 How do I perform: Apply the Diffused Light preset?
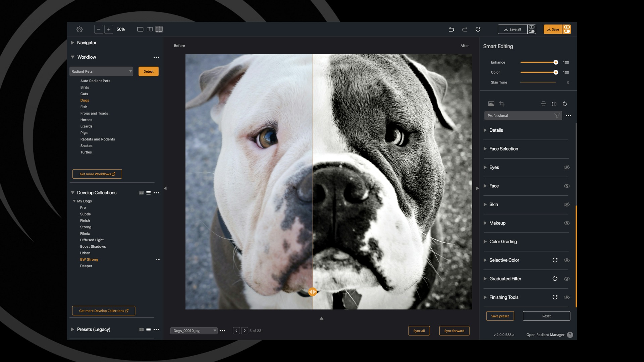point(92,240)
